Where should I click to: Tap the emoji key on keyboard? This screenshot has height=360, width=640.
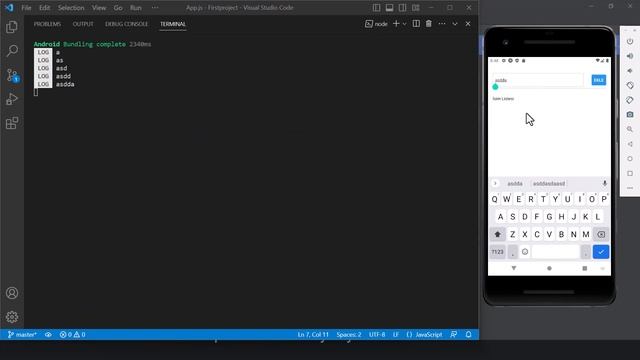click(525, 252)
